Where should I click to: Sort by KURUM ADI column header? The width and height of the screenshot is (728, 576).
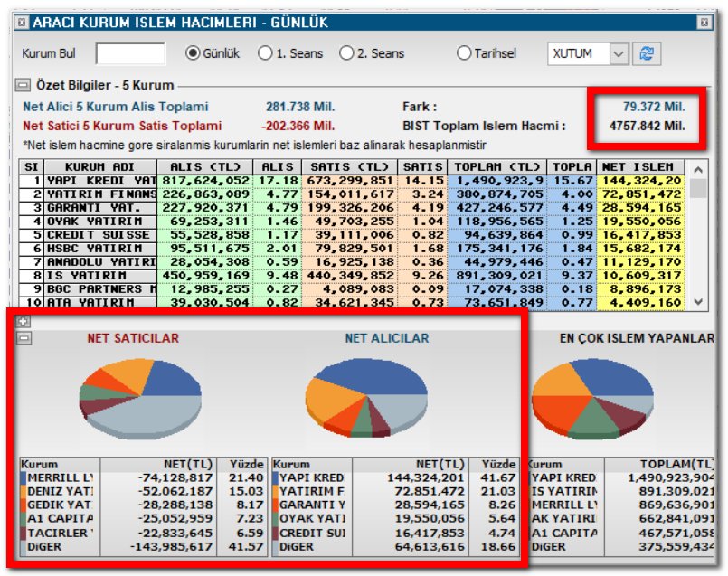click(100, 166)
